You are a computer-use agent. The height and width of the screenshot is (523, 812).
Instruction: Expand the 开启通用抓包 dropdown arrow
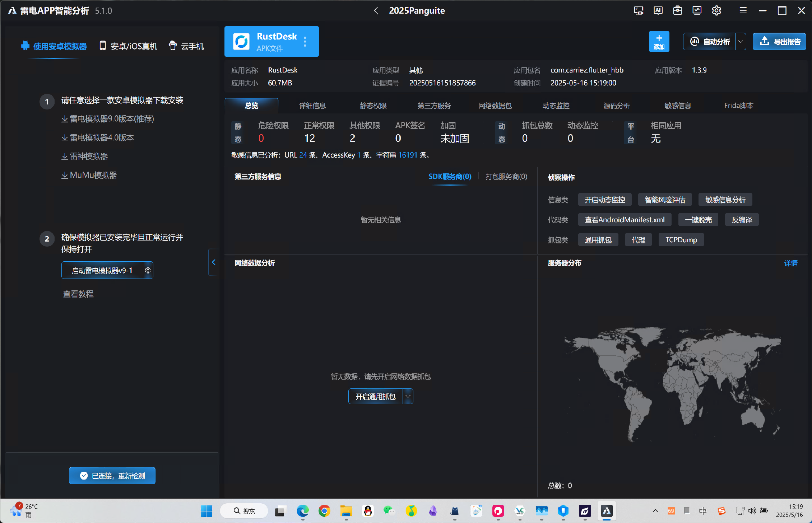pyautogui.click(x=408, y=396)
